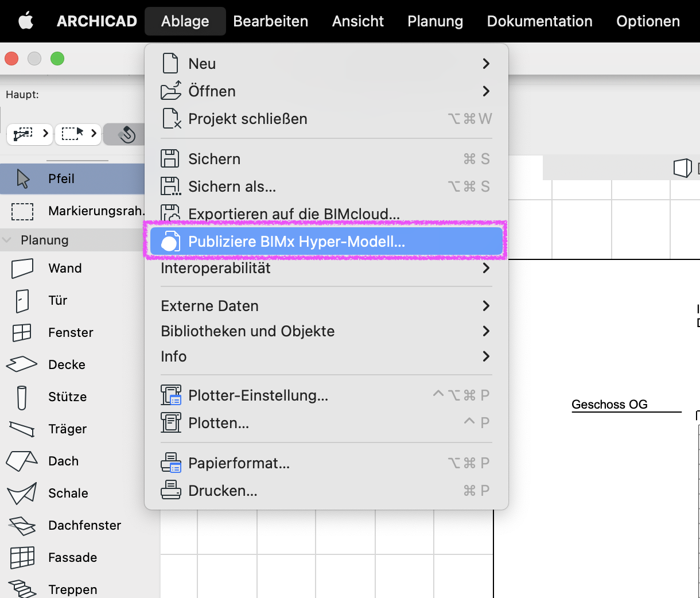Open the Apple menu
The image size is (700, 598).
[26, 21]
